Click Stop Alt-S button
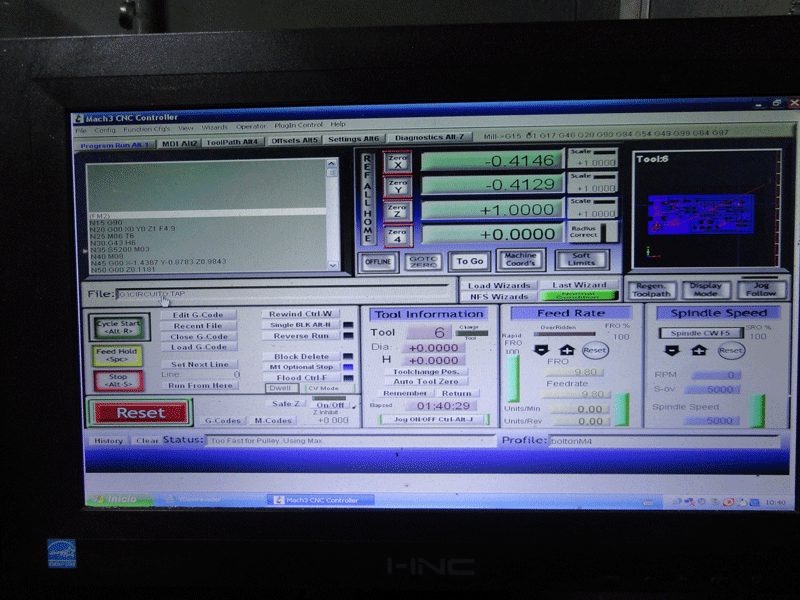 118,381
